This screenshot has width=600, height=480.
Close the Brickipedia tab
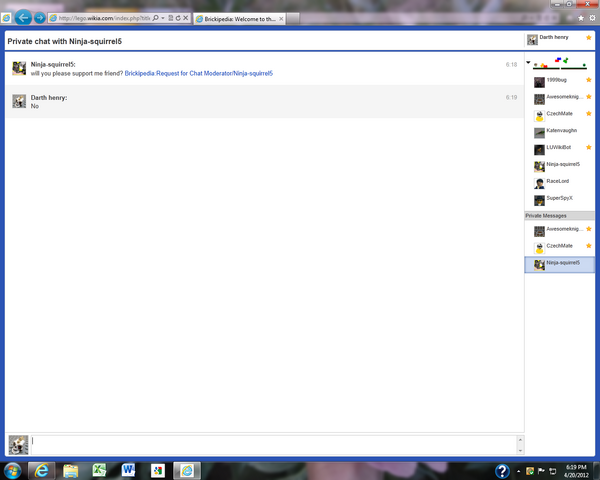(281, 19)
